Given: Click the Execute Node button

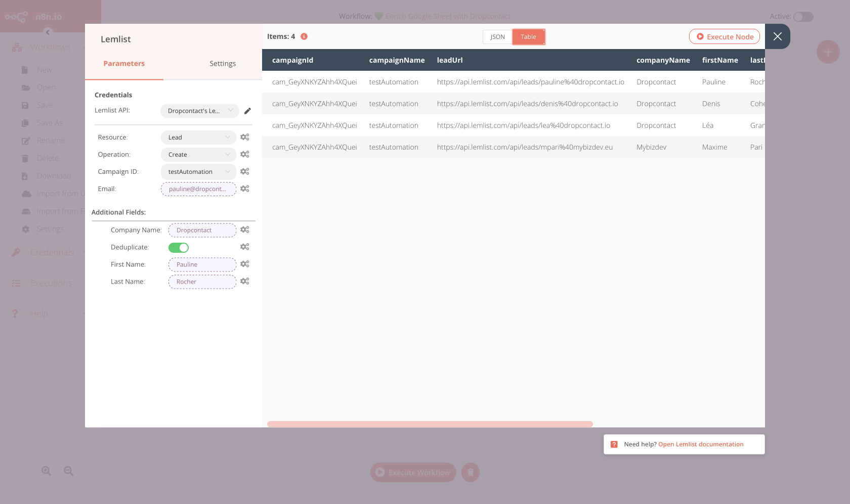Looking at the screenshot, I should (x=725, y=36).
